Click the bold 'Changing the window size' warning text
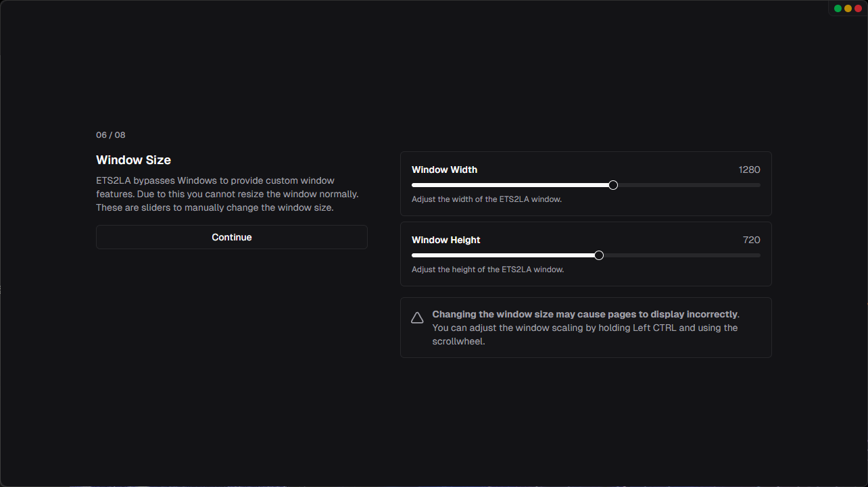The image size is (868, 487). point(585,314)
